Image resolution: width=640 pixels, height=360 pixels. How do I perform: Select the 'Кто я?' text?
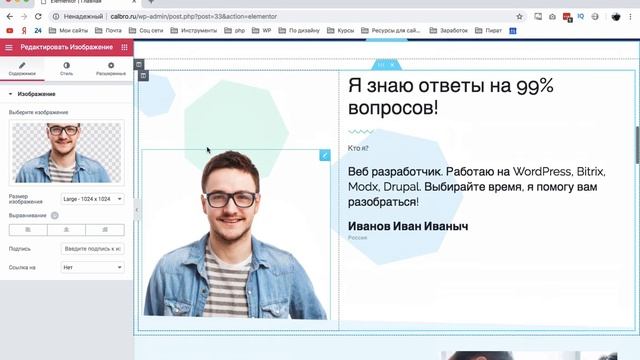tap(358, 148)
